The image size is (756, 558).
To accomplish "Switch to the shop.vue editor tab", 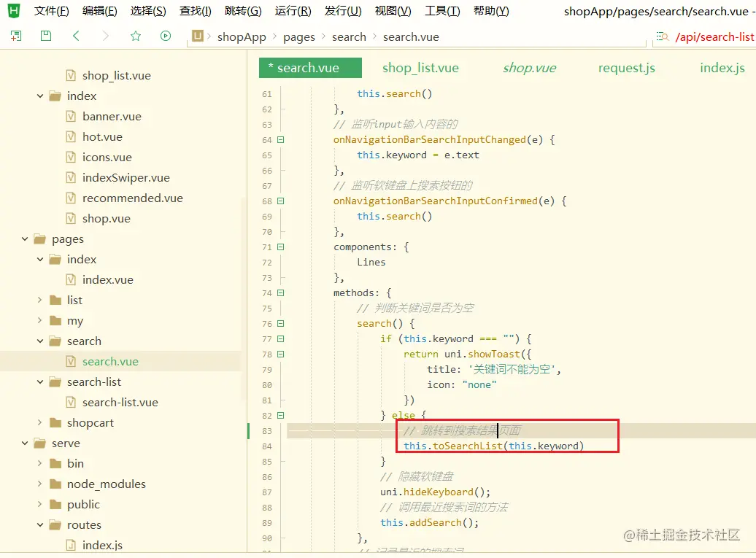I will (529, 68).
